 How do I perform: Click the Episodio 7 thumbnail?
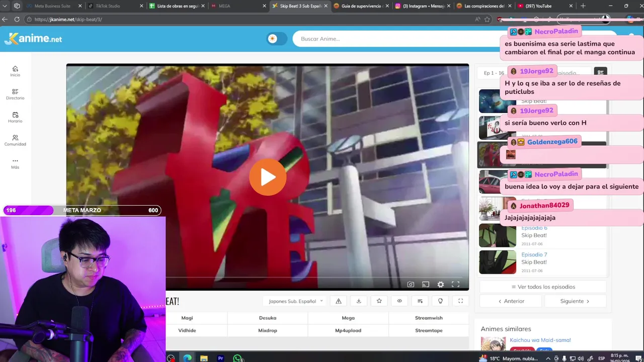(x=498, y=262)
